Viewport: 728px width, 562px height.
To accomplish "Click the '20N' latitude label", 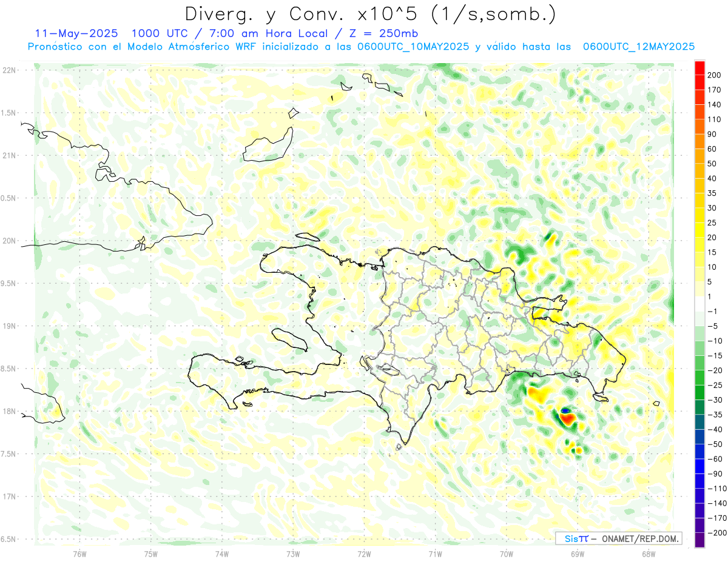I will [8, 241].
